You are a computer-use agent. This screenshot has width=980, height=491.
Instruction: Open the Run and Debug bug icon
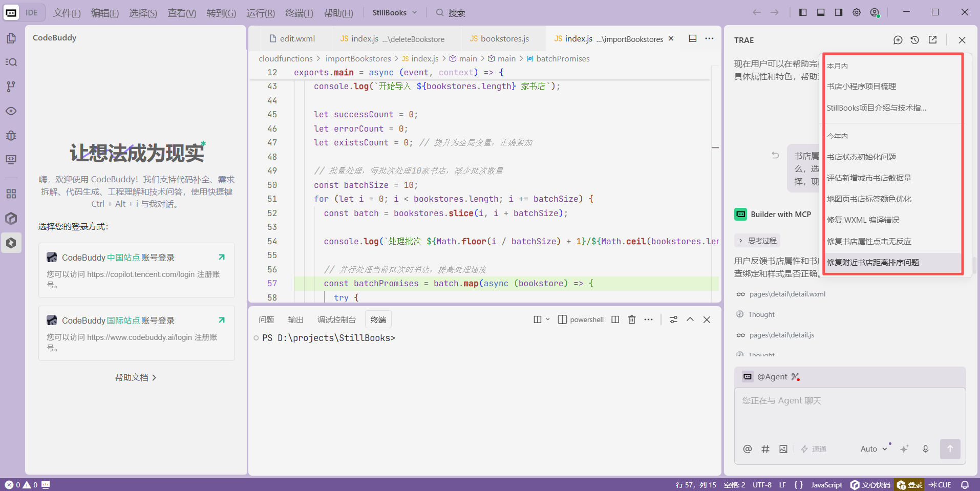point(11,135)
